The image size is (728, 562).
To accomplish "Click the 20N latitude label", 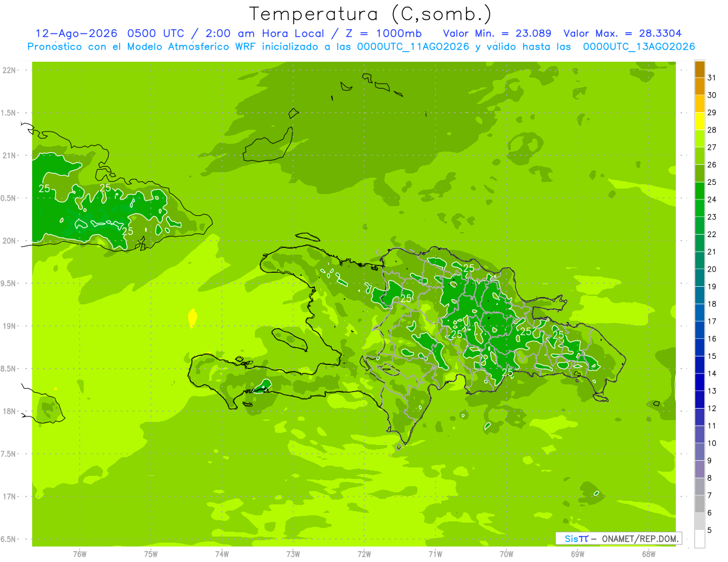I will (10, 241).
